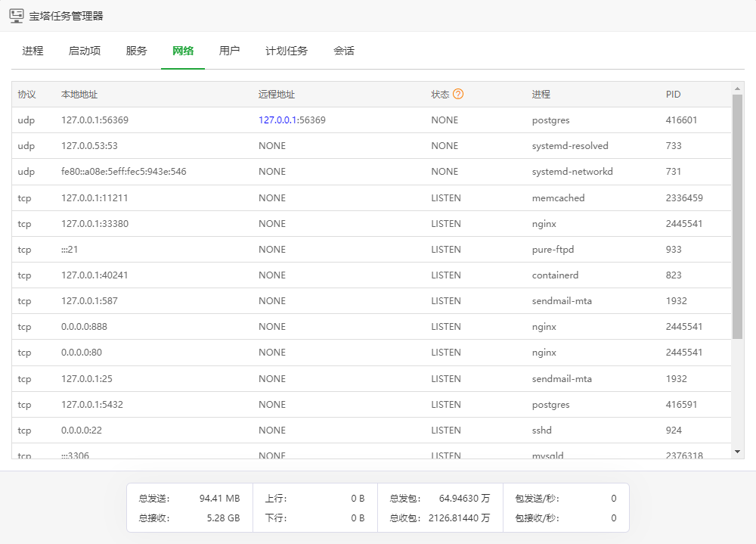Show the 会话 tab
This screenshot has width=756, height=544.
coord(344,51)
